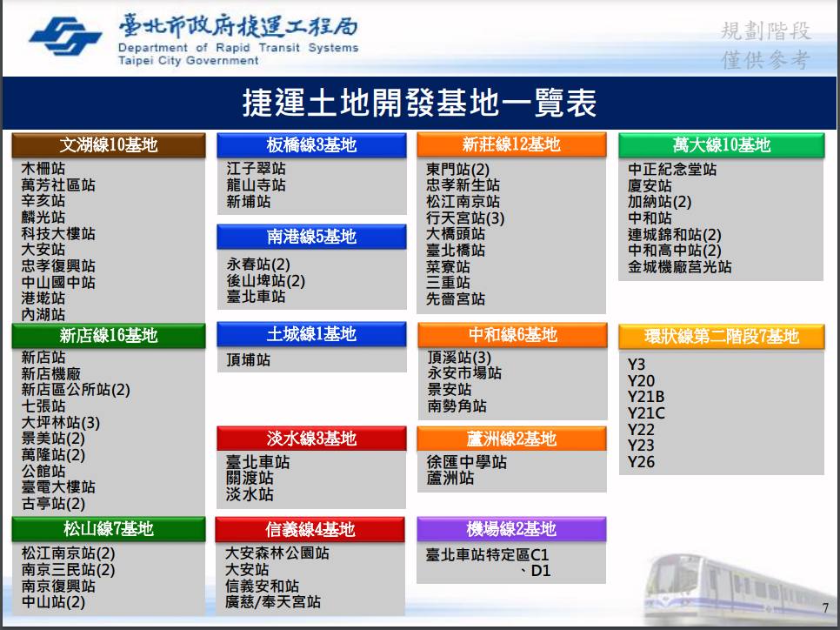Click the text 臺北車站特定區C1
This screenshot has height=630, width=840.
[x=488, y=554]
